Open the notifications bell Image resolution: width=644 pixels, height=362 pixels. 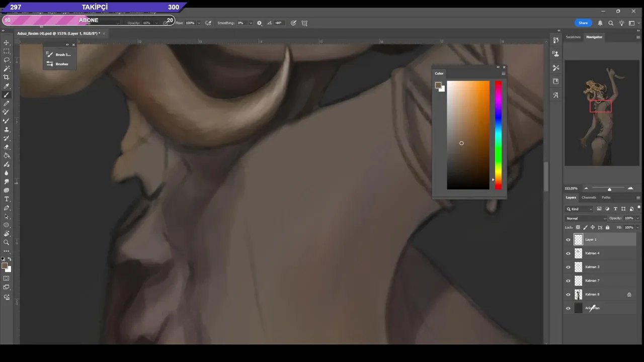(x=600, y=23)
